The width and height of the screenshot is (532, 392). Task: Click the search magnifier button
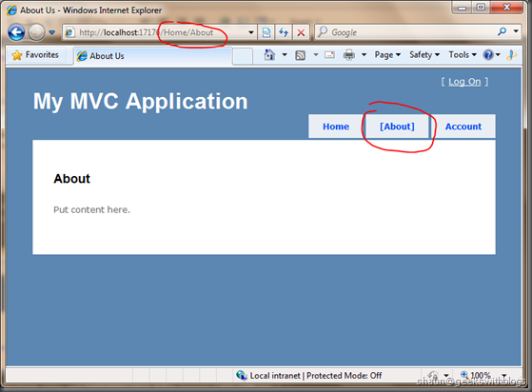(x=502, y=32)
